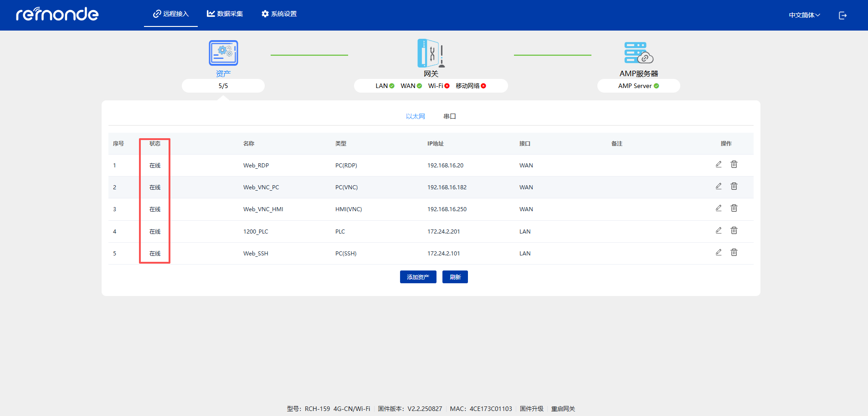Viewport: 868px width, 416px height.
Task: Edit the Web_SSH asset entry
Action: tap(719, 252)
